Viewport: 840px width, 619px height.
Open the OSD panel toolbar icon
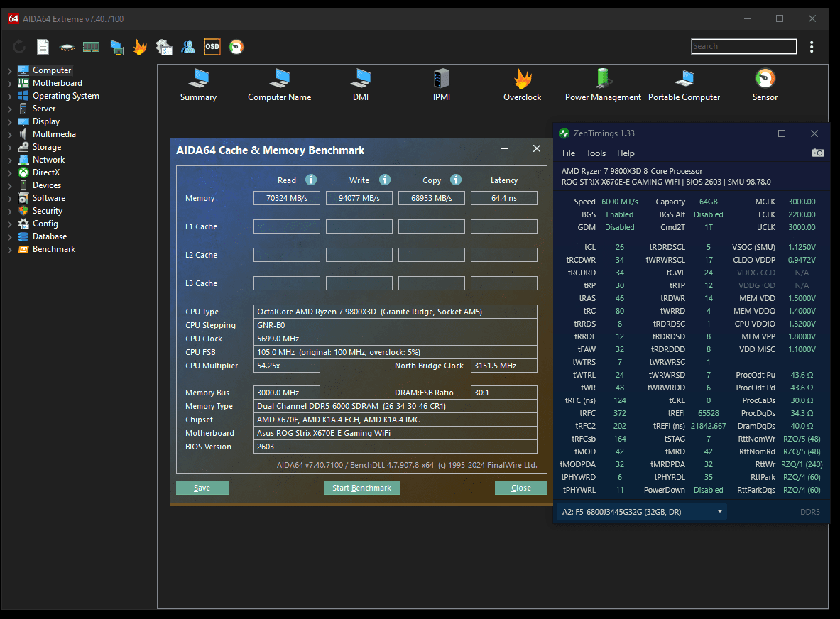coord(212,47)
